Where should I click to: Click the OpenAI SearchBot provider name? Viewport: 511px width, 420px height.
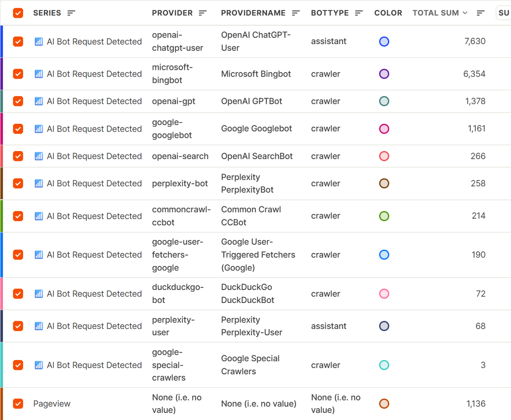tap(257, 156)
